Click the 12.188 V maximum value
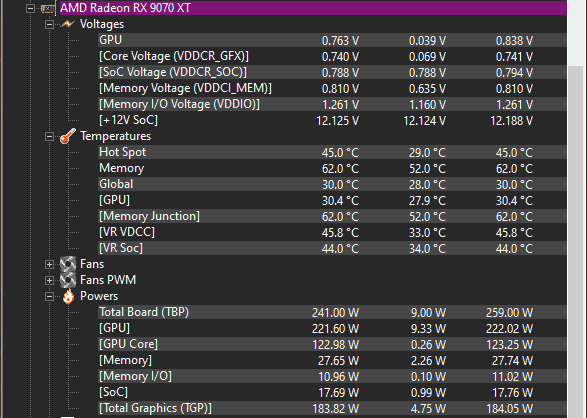The width and height of the screenshot is (587, 418). click(512, 121)
